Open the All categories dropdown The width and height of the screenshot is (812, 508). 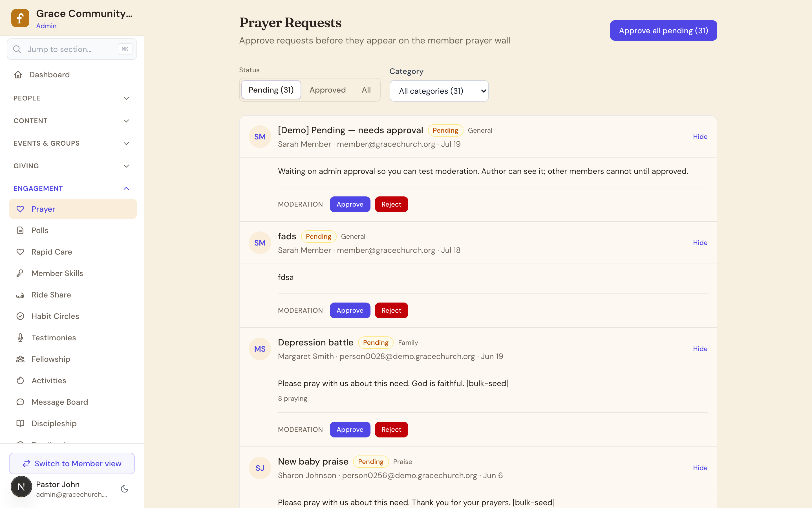439,91
